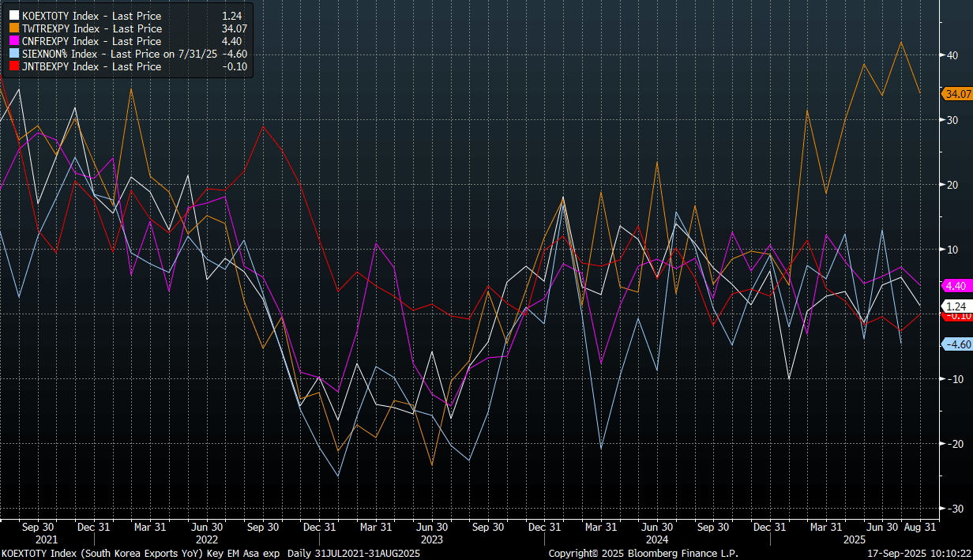Image resolution: width=973 pixels, height=560 pixels.
Task: Click the Aug 31 label on the x-axis
Action: (x=919, y=527)
